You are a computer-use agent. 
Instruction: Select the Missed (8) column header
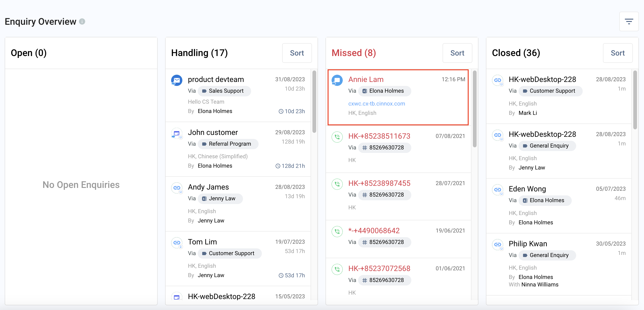(353, 53)
